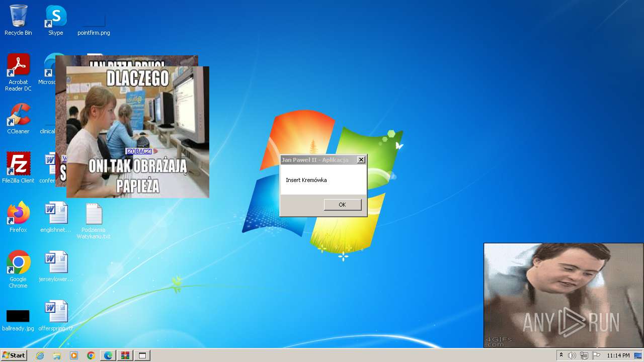Click the 'Insert Kremówka' message text
This screenshot has height=362, width=644.
[306, 180]
